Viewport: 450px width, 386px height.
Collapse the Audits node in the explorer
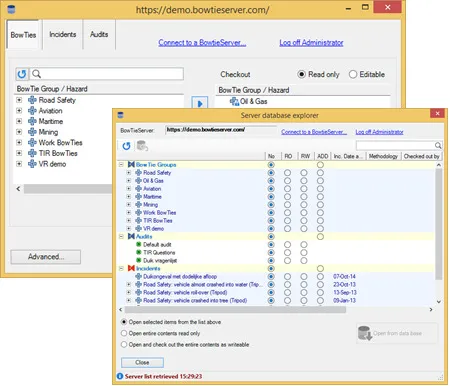point(121,236)
